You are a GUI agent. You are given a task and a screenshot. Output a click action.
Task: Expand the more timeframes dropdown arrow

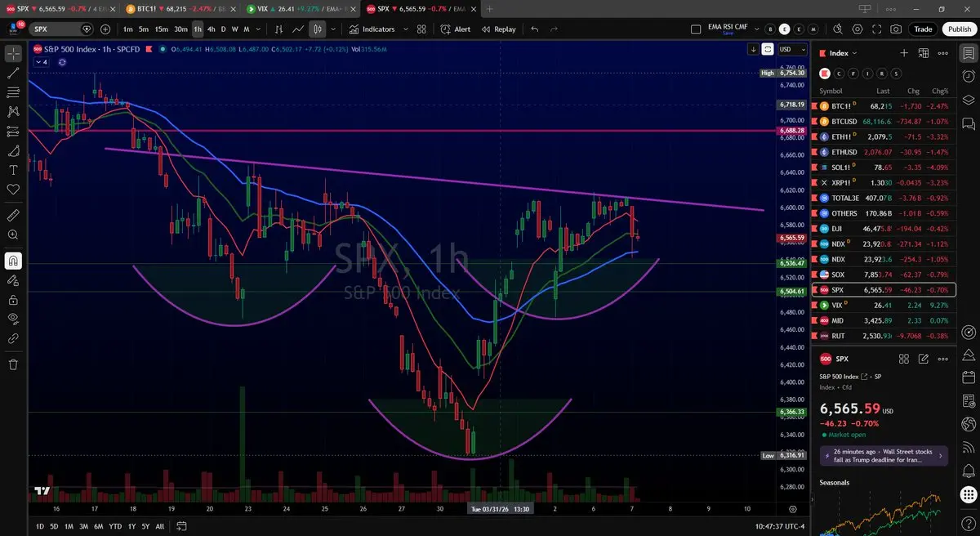[259, 29]
